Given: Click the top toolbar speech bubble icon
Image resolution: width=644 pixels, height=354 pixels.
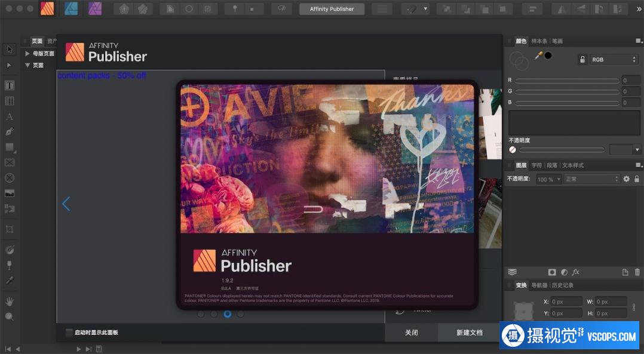Looking at the screenshot, I should [x=282, y=8].
